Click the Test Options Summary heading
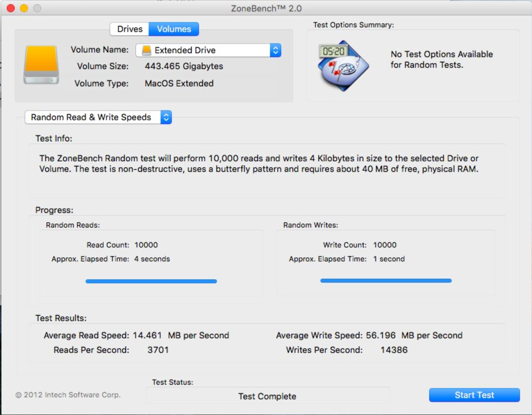 click(x=353, y=25)
